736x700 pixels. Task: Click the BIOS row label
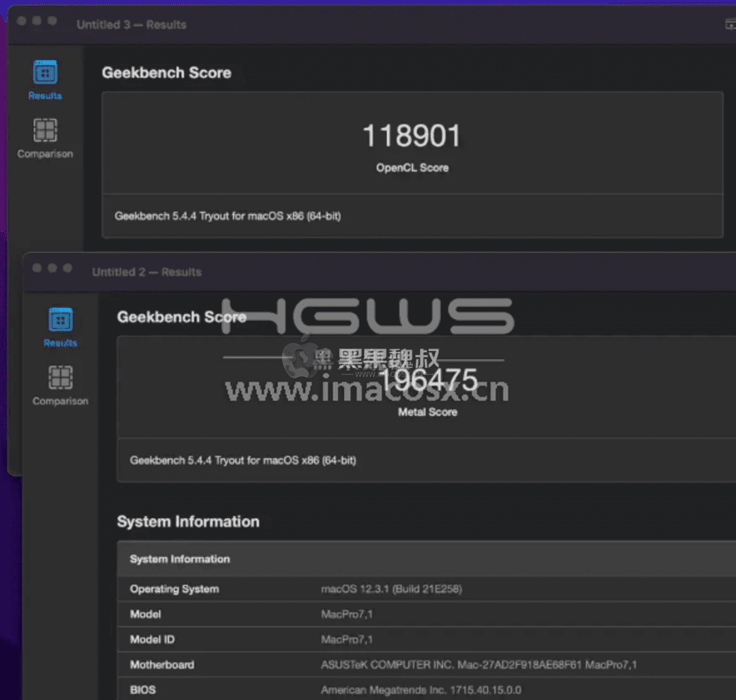click(x=142, y=690)
